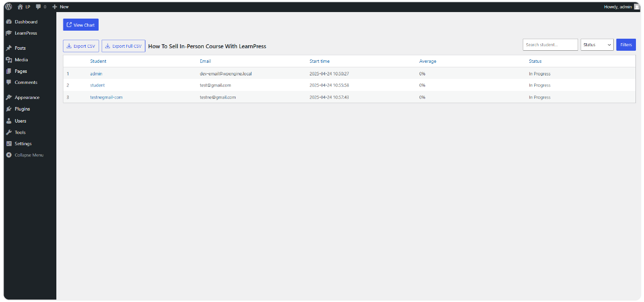Click the New plus icon in admin bar
The height and width of the screenshot is (302, 644).
[x=55, y=7]
